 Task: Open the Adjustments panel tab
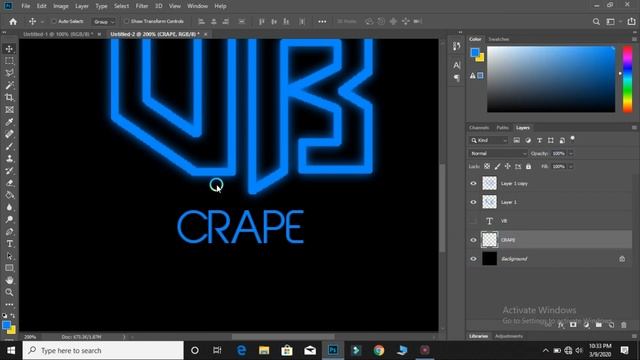[509, 336]
